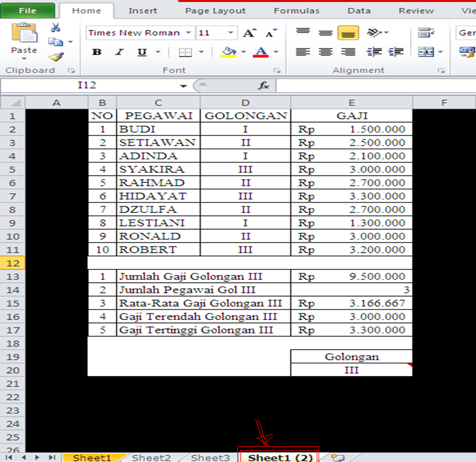476x462 pixels.
Task: Go to previous sheet navigation arrow
Action: click(x=23, y=457)
